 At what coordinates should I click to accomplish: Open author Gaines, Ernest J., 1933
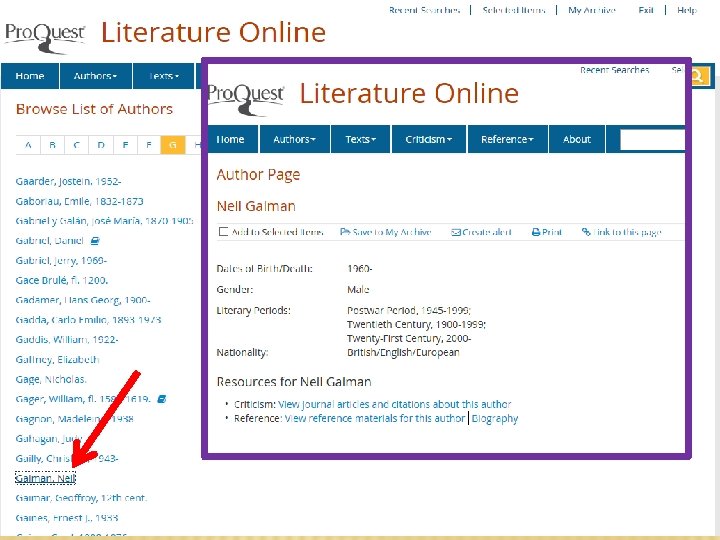coord(67,518)
